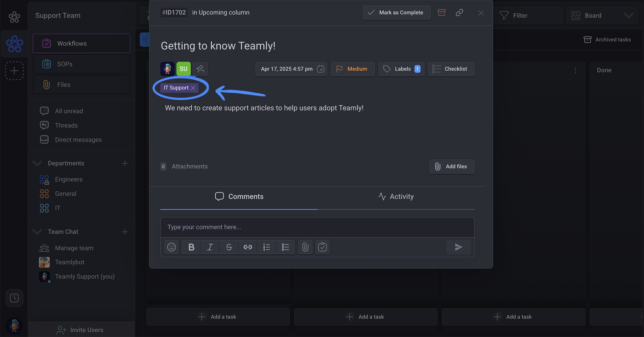This screenshot has height=337, width=644.
Task: Add a new department with the plus icon
Action: coord(125,163)
